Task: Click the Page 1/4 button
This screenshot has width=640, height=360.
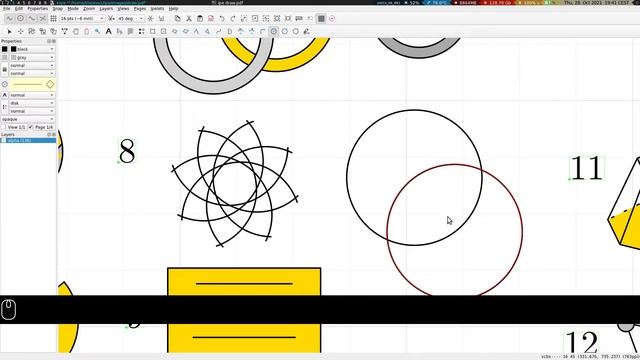Action: [x=44, y=127]
